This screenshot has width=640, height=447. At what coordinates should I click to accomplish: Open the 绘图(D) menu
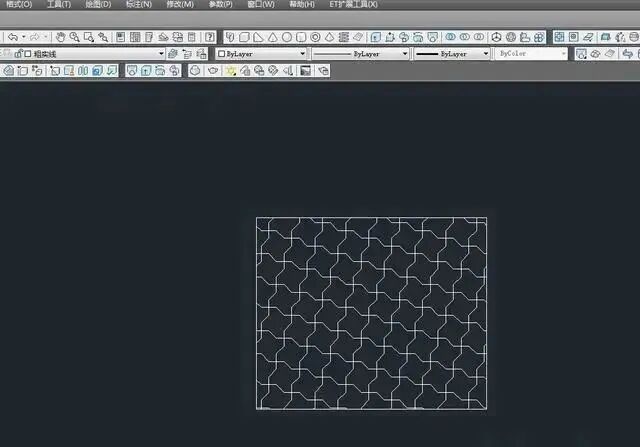pos(98,4)
